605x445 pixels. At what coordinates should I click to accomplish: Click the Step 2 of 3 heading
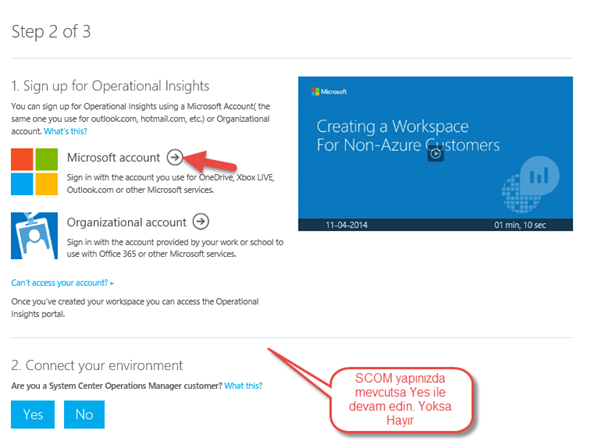pos(51,32)
